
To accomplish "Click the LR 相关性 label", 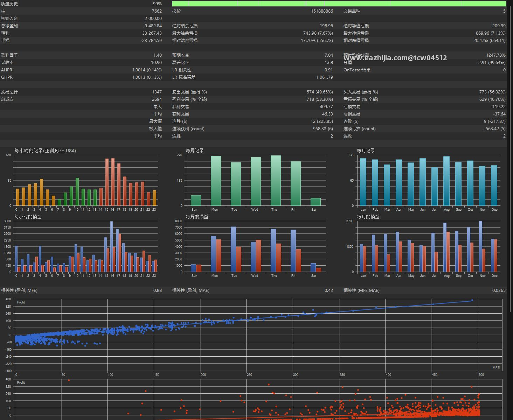I will (182, 70).
